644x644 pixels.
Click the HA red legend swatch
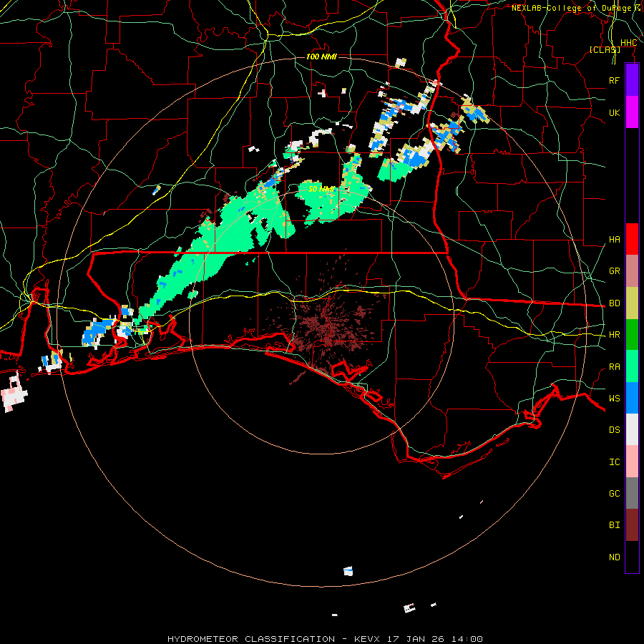pyautogui.click(x=632, y=239)
